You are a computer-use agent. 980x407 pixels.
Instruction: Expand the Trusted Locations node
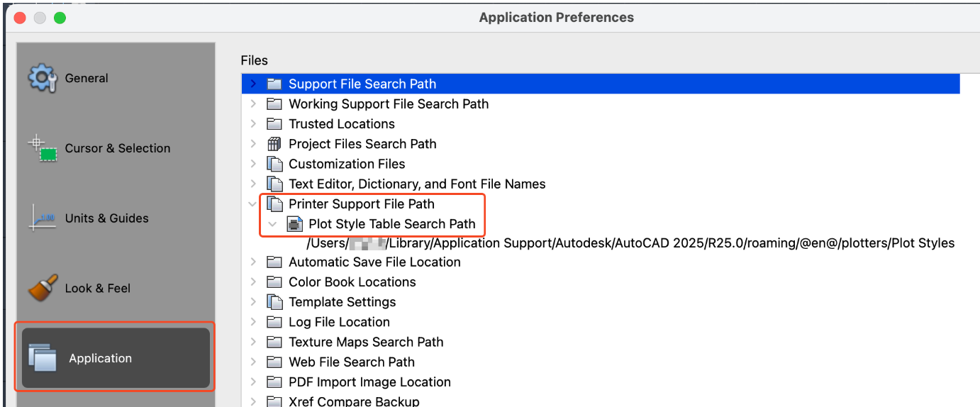[254, 124]
